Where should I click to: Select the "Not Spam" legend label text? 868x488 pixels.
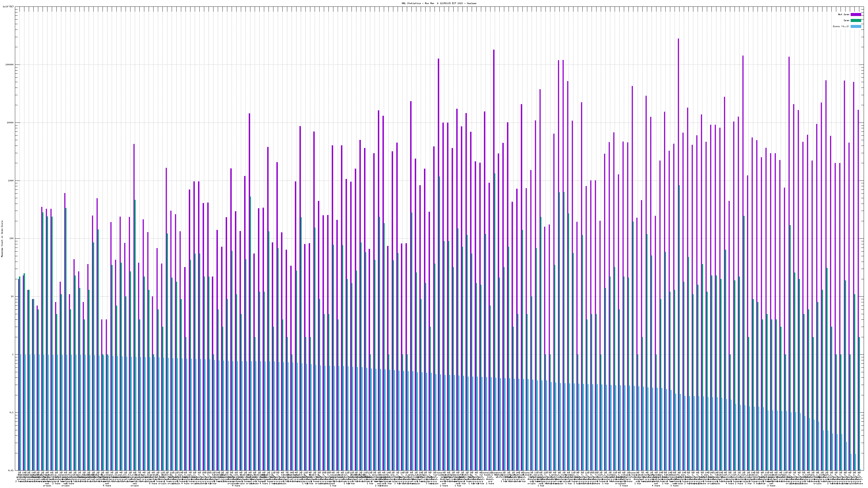coord(844,14)
